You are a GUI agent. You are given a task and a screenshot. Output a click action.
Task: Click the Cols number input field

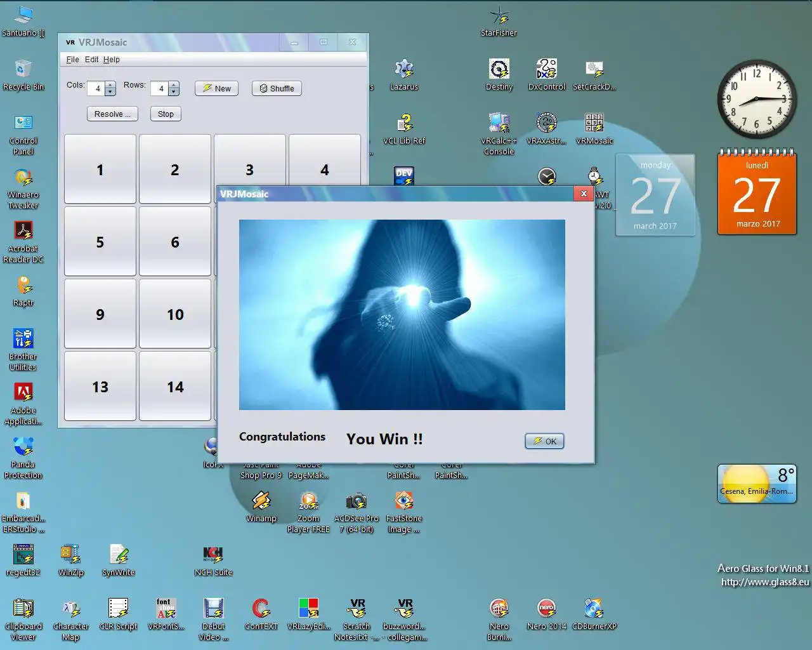[x=96, y=88]
